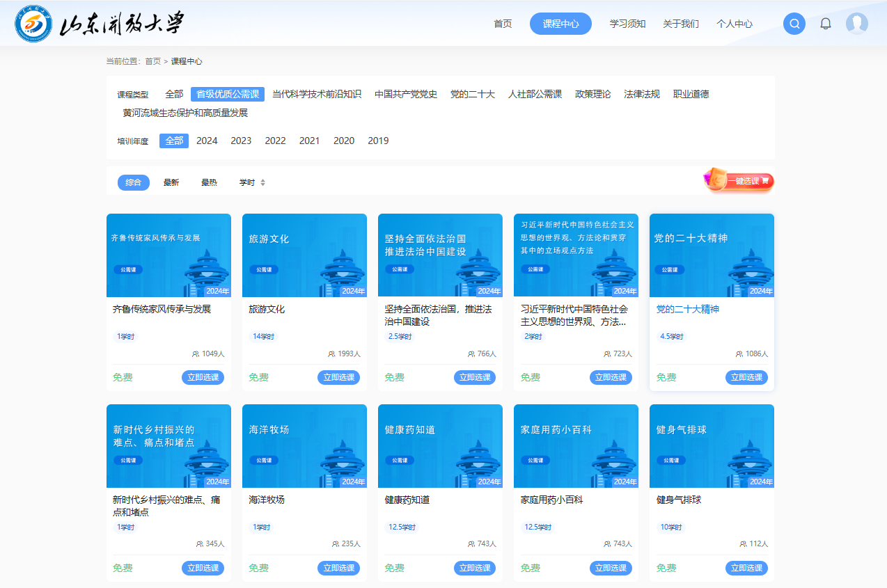Click participant icon beside 345人
The image size is (887, 588).
pos(200,544)
